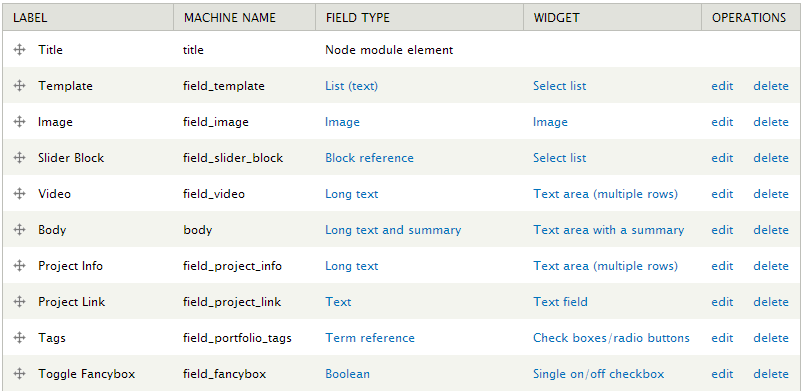Image resolution: width=804 pixels, height=391 pixels.
Task: Edit the Slider Block field
Action: pyautogui.click(x=722, y=158)
